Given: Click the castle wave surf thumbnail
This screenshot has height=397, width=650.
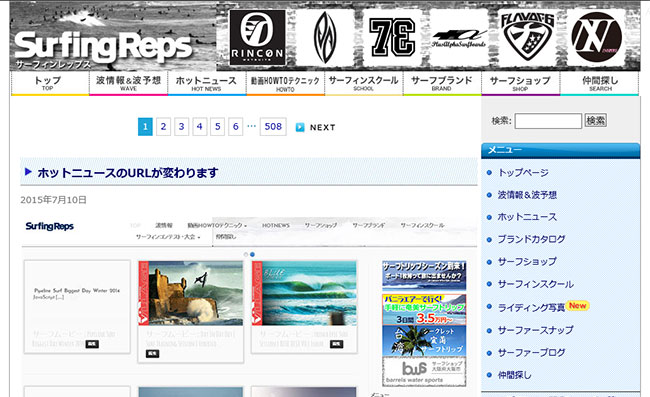Looking at the screenshot, I should coord(191,293).
